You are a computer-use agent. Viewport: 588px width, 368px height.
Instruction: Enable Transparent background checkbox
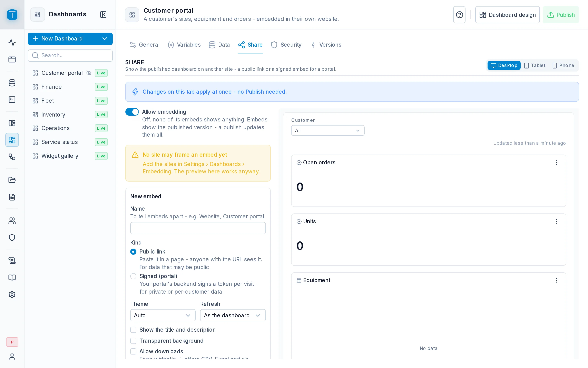click(133, 341)
